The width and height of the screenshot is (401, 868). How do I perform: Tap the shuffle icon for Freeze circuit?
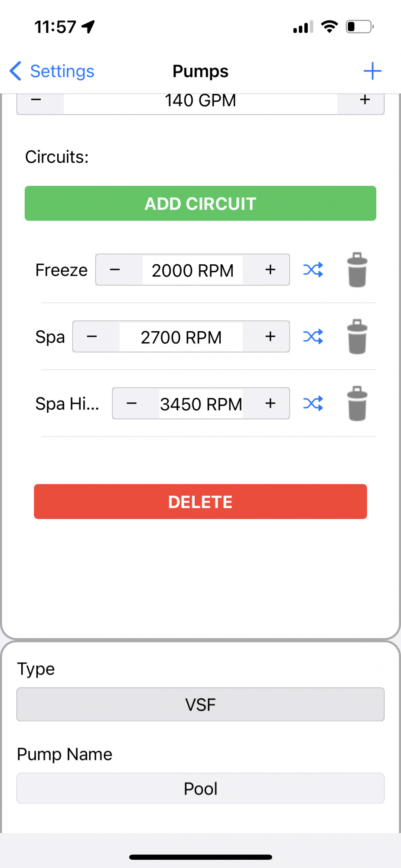click(x=313, y=270)
